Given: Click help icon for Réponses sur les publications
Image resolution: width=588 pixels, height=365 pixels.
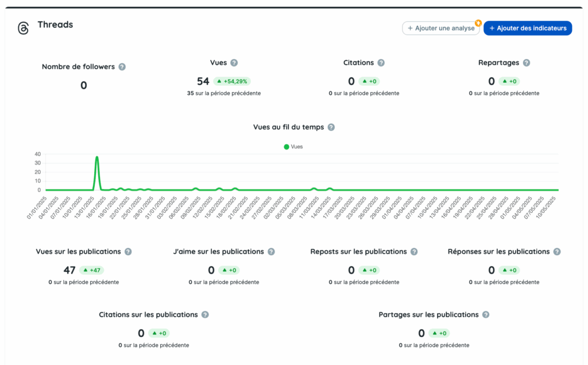Looking at the screenshot, I should pos(556,252).
